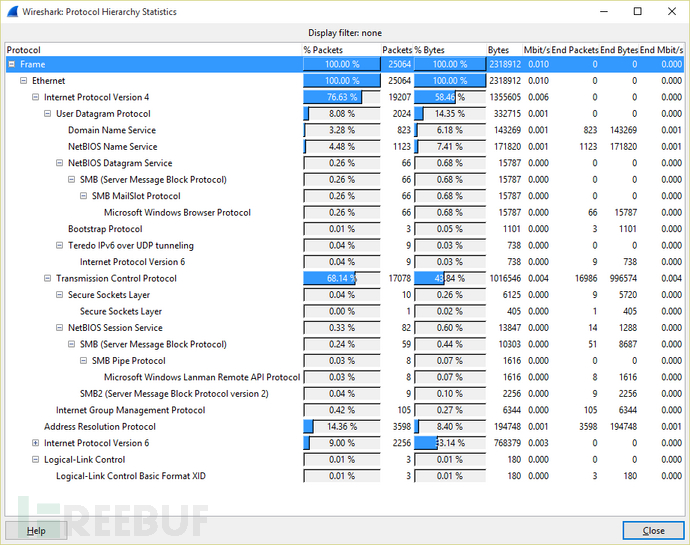Click the 'Display filter: none' label
This screenshot has width=690, height=545.
345,33
